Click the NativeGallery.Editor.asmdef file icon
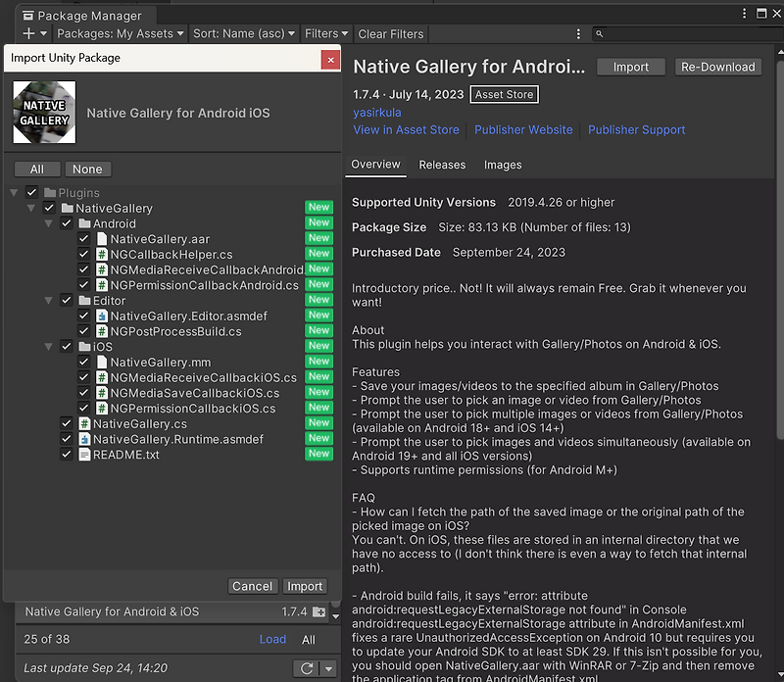The height and width of the screenshot is (682, 784). [x=101, y=317]
